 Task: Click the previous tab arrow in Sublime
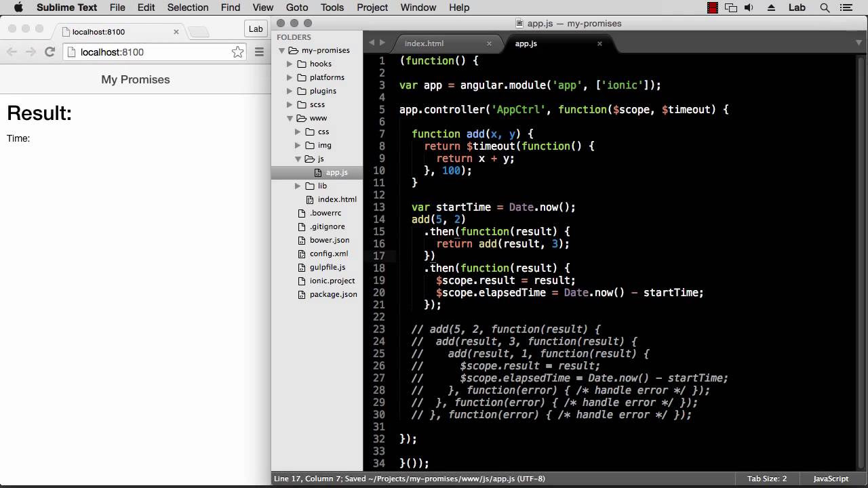[371, 43]
